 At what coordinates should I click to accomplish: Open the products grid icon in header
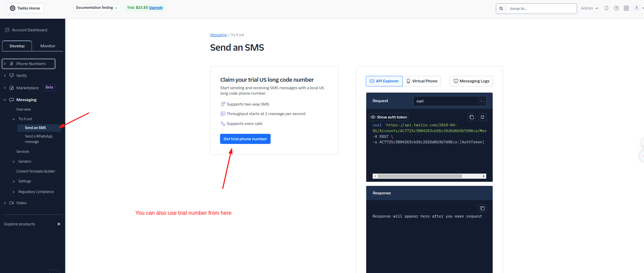click(x=626, y=8)
